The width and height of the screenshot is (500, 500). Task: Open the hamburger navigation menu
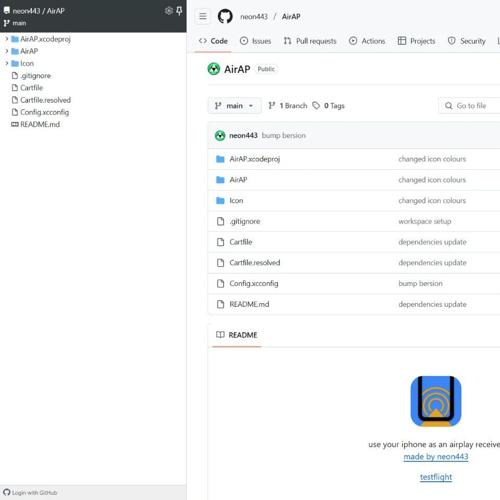pyautogui.click(x=203, y=16)
